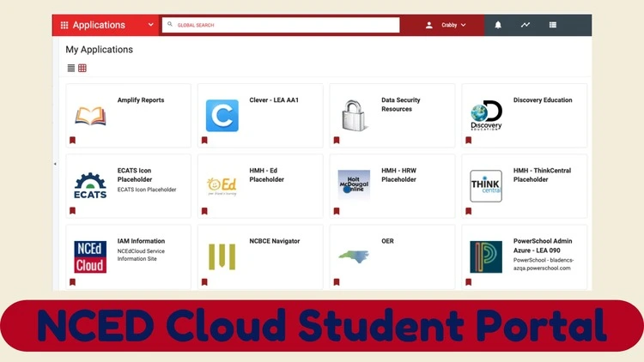Image resolution: width=644 pixels, height=362 pixels.
Task: Open the PowerSchool Admin Azure icon
Action: [x=486, y=256]
